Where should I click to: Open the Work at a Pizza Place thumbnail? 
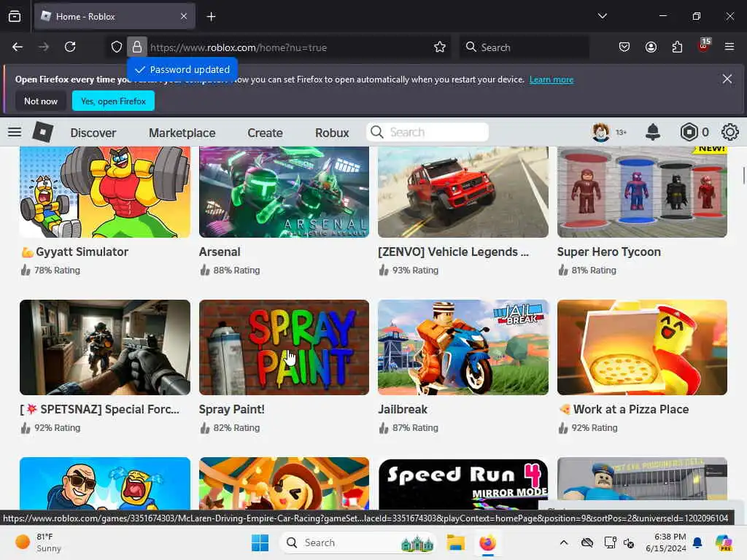[x=642, y=347]
